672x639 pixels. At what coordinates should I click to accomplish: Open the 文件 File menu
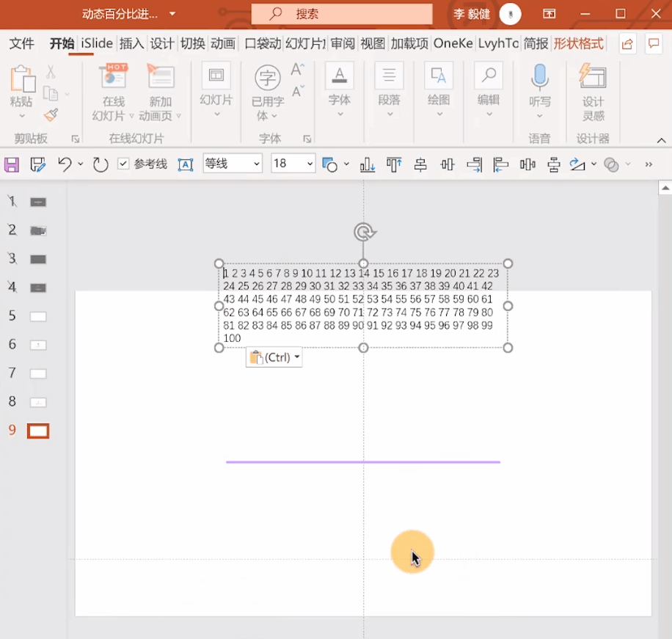(21, 44)
